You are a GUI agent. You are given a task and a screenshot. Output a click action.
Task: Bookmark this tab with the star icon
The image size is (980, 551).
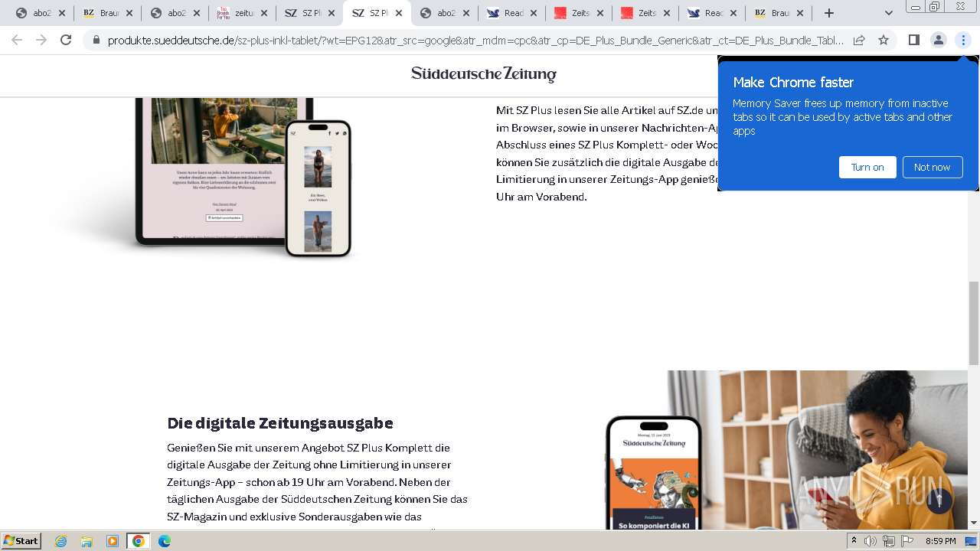click(884, 40)
